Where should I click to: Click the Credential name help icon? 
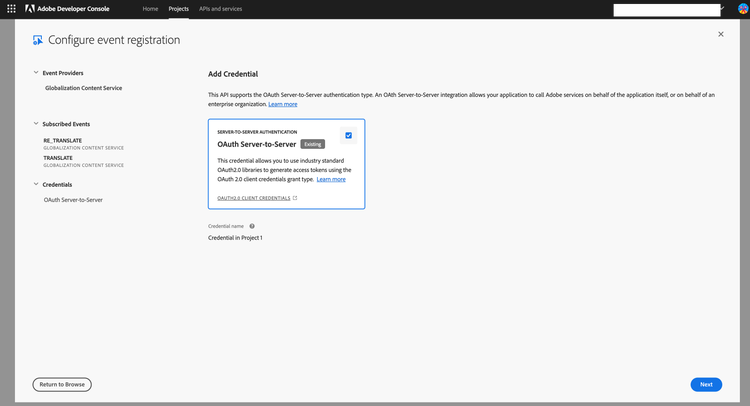coord(252,226)
